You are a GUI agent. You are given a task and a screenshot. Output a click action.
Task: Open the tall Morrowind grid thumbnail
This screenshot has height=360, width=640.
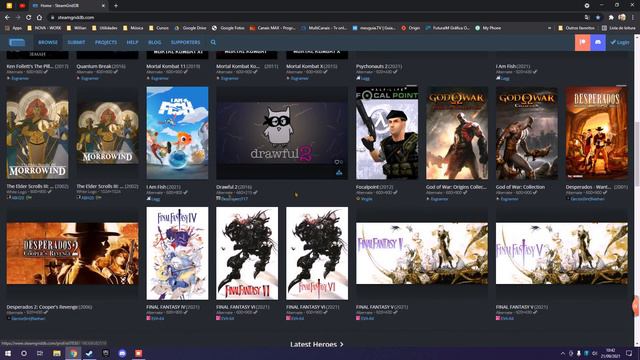[38, 133]
